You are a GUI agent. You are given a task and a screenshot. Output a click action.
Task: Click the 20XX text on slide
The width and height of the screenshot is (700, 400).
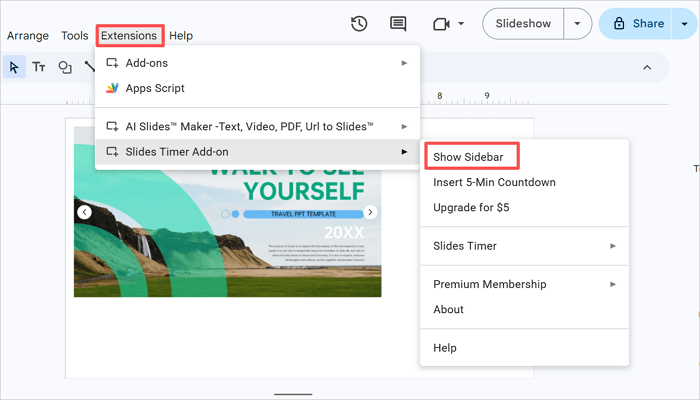[x=344, y=233]
